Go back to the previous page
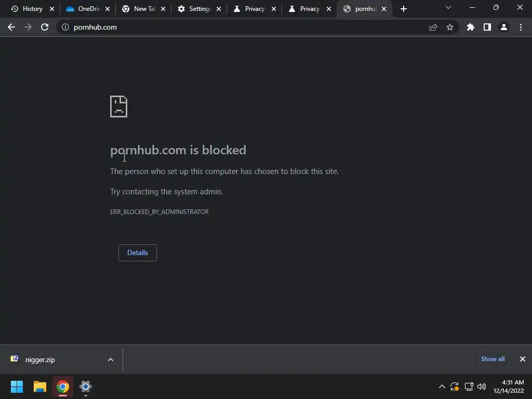The image size is (532, 399). (11, 27)
